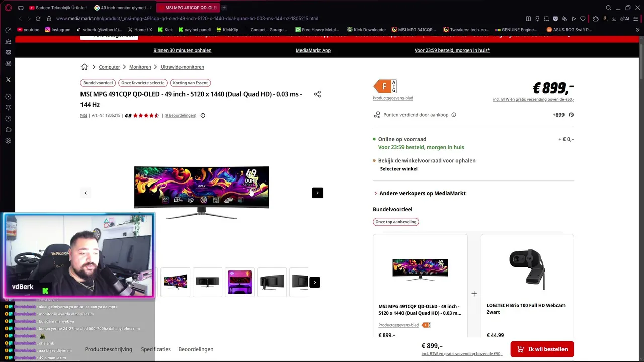Open the energy label F badge
Viewport: 644px width, 362px height.
(x=385, y=86)
